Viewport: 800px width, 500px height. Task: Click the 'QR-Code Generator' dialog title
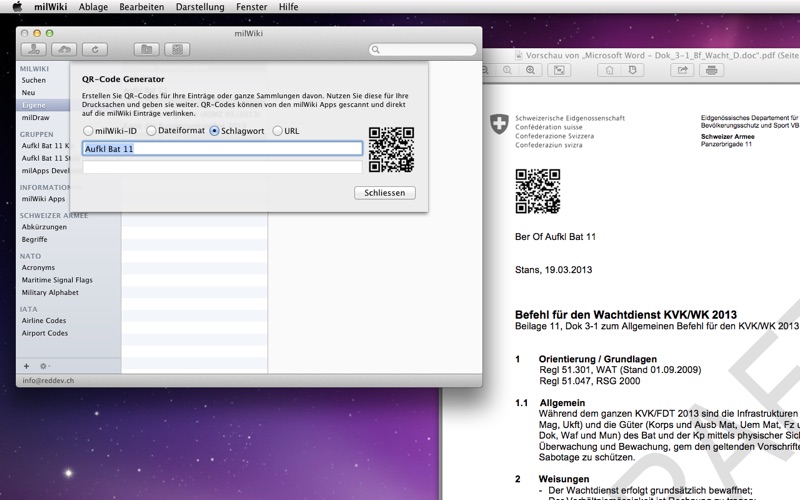click(x=123, y=79)
